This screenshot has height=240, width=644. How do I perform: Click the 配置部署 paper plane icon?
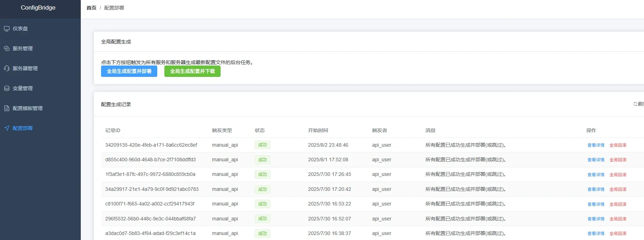(7, 128)
